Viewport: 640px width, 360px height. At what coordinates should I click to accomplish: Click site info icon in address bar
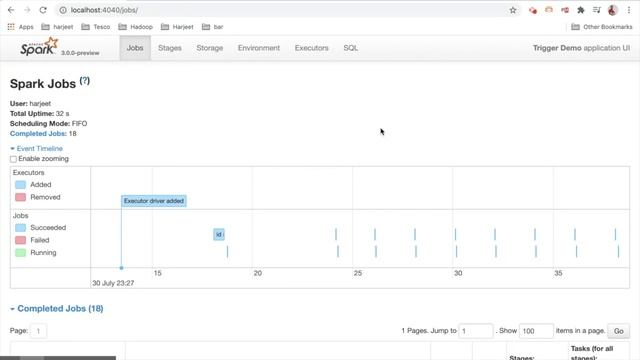coord(63,10)
